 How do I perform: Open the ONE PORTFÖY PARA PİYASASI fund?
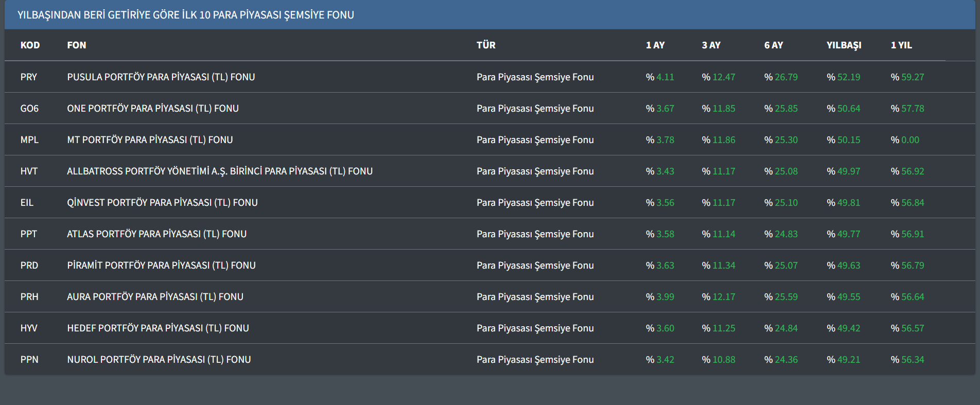[152, 109]
